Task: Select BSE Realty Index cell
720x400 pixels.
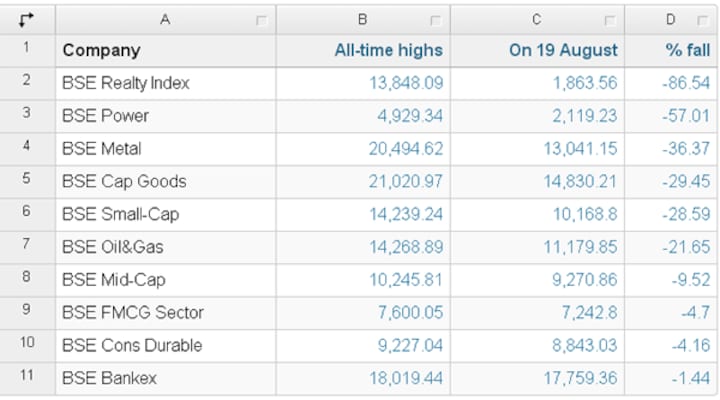Action: (166, 84)
